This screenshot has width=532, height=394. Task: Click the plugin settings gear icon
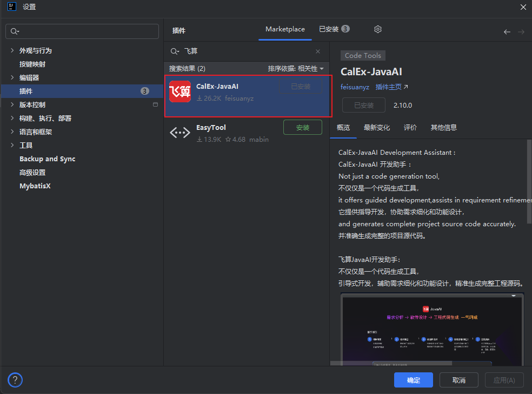point(377,29)
